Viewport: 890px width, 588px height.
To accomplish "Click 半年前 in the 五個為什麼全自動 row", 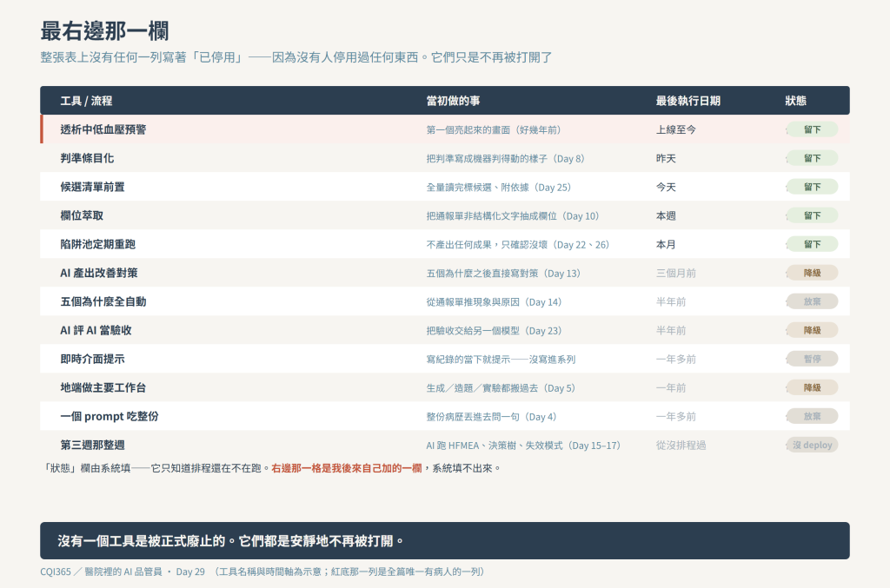I will [671, 302].
